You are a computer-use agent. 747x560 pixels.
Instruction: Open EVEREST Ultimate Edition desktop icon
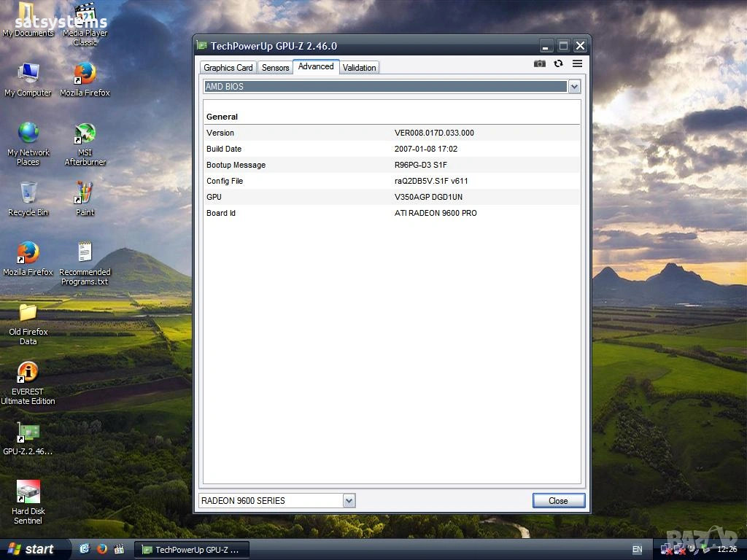click(x=28, y=373)
